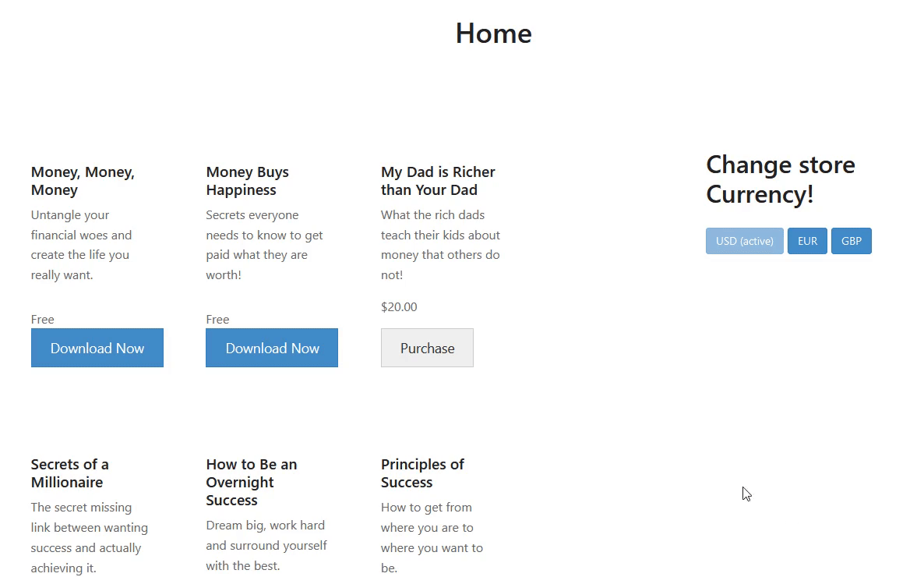Click the "secret missing link" description text
The width and height of the screenshot is (924, 577).
click(x=89, y=537)
